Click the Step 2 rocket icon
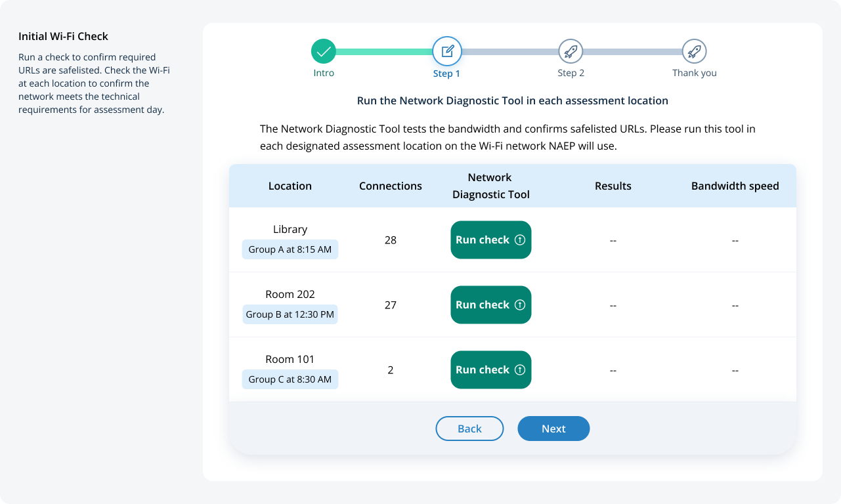This screenshot has width=841, height=504. (571, 51)
